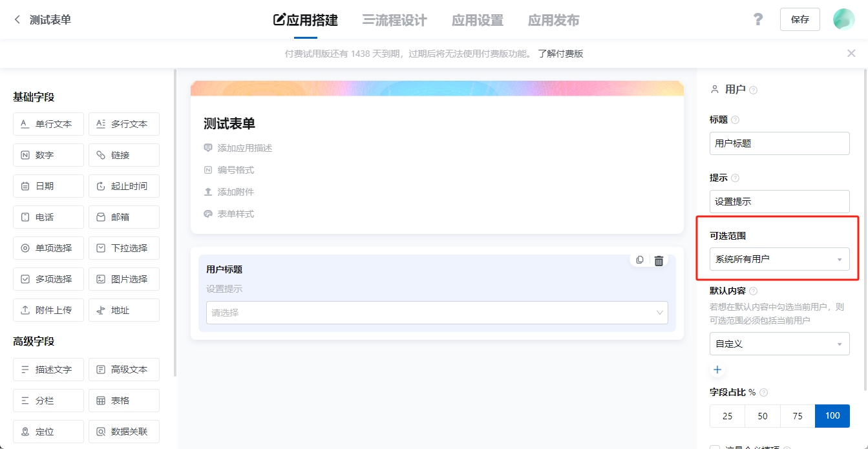The image size is (868, 449).
Task: Click the 保存 button
Action: tap(799, 19)
